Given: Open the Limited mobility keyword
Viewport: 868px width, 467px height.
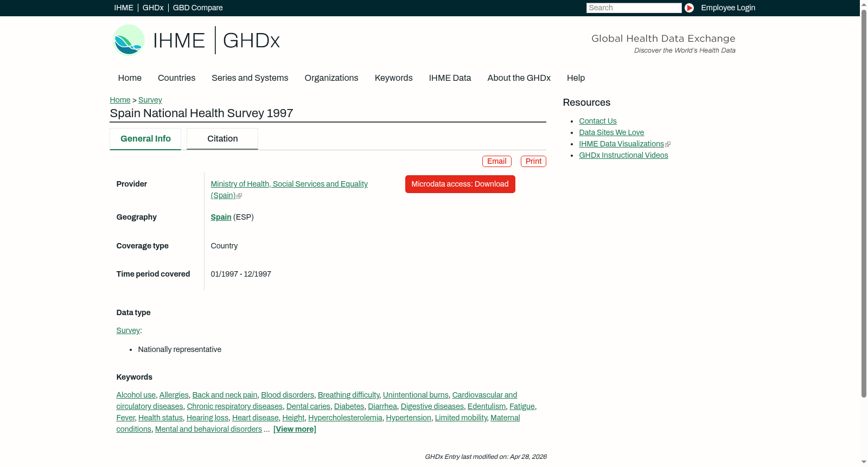Looking at the screenshot, I should click(x=461, y=418).
